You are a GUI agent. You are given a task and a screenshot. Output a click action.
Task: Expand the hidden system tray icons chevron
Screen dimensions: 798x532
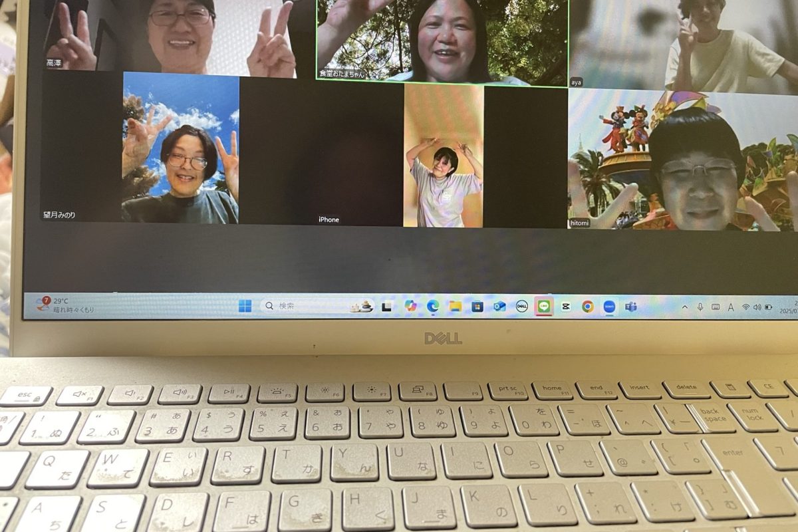coord(685,307)
